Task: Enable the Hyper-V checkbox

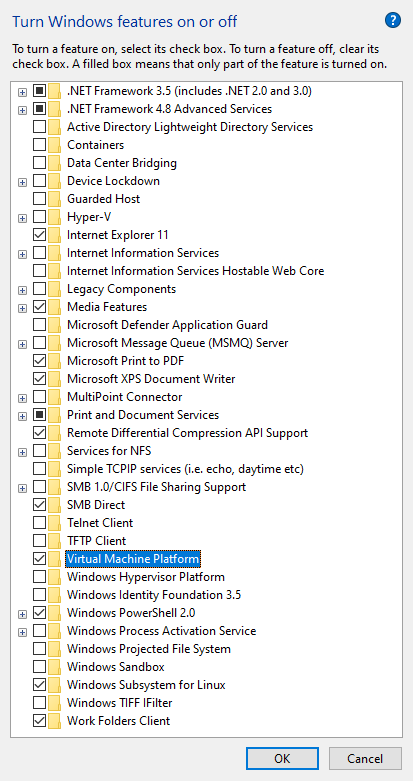Action: 39,217
